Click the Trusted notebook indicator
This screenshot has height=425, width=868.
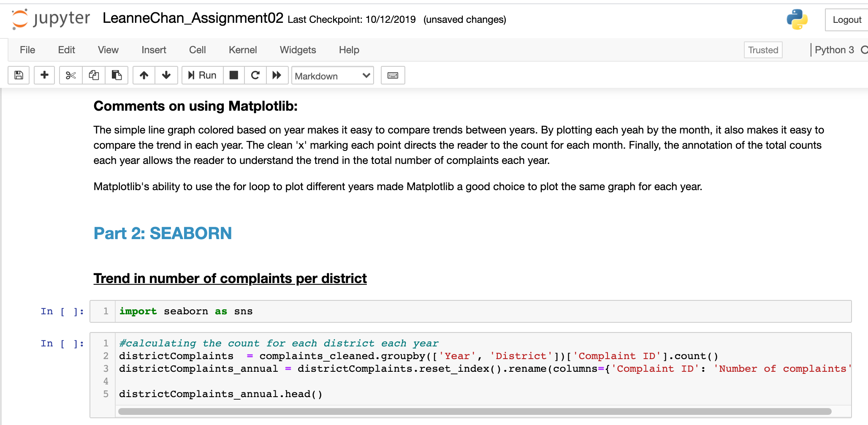[x=763, y=50]
